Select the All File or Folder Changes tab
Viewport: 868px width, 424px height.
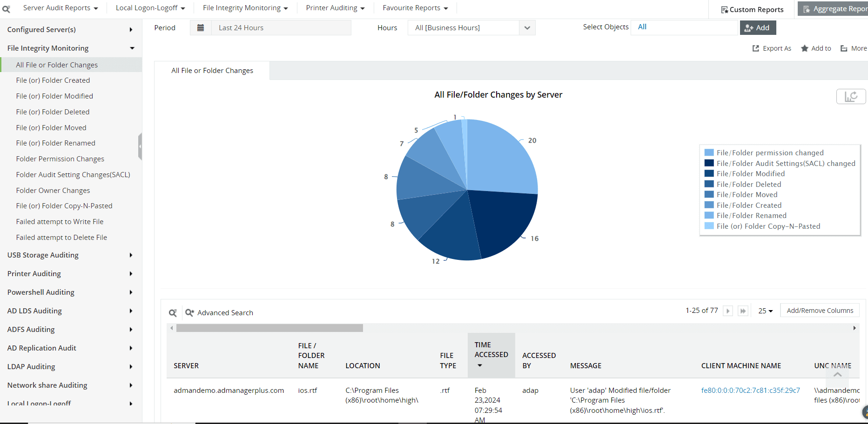[x=212, y=70]
